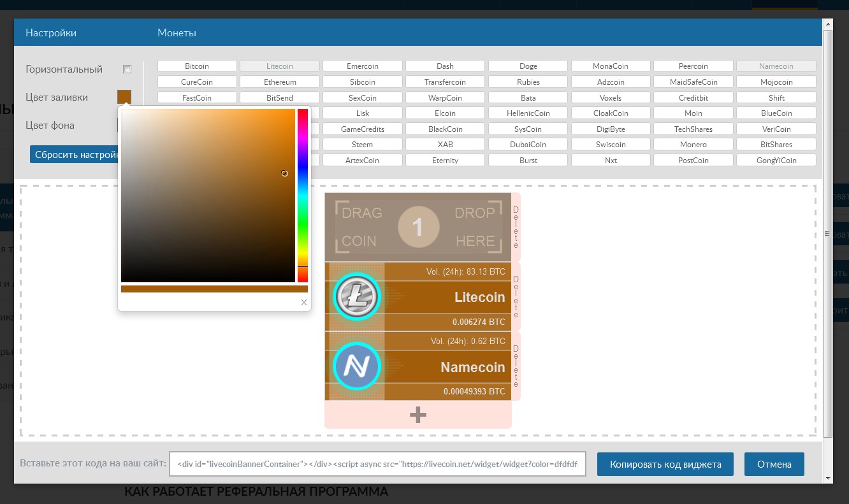
Task: Pick a shade in the saturation gradient area
Action: 208,195
